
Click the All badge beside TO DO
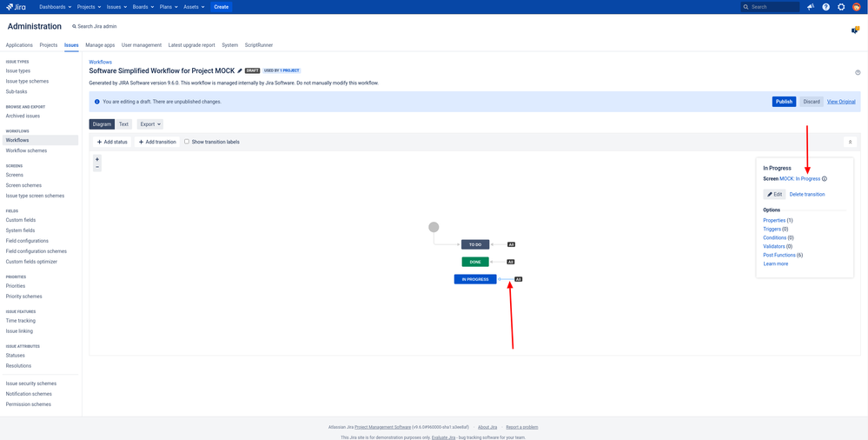click(511, 244)
